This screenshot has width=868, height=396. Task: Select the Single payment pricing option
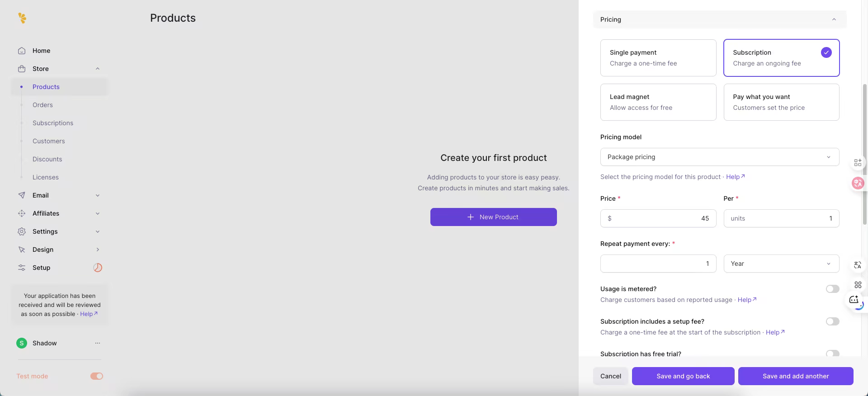pyautogui.click(x=658, y=58)
